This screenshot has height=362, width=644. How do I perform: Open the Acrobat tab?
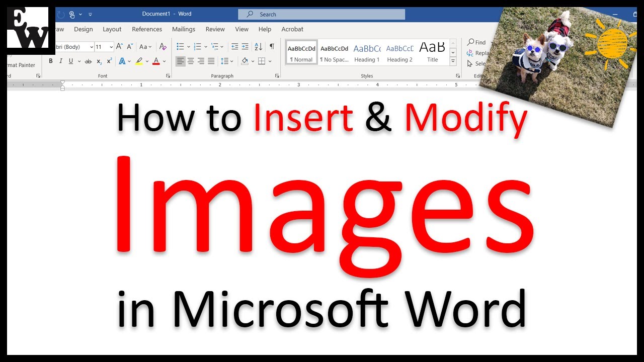coord(292,29)
